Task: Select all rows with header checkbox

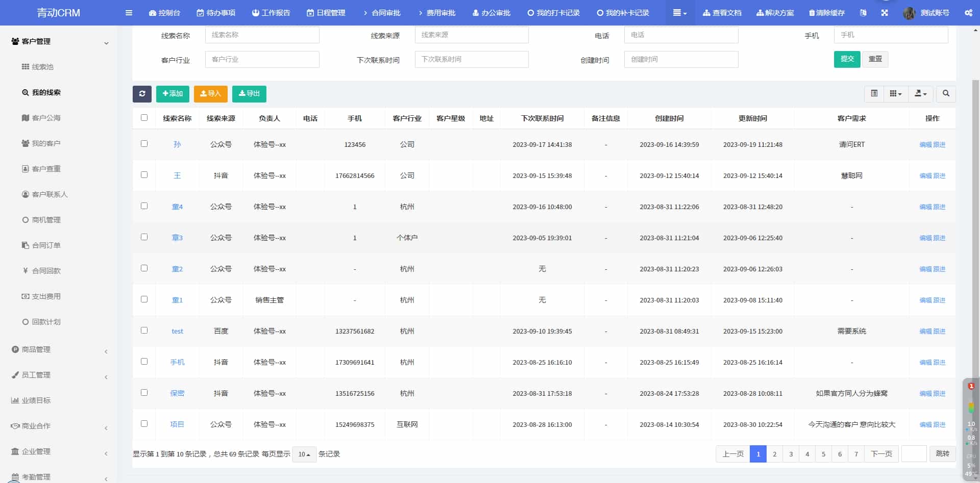Action: [144, 118]
